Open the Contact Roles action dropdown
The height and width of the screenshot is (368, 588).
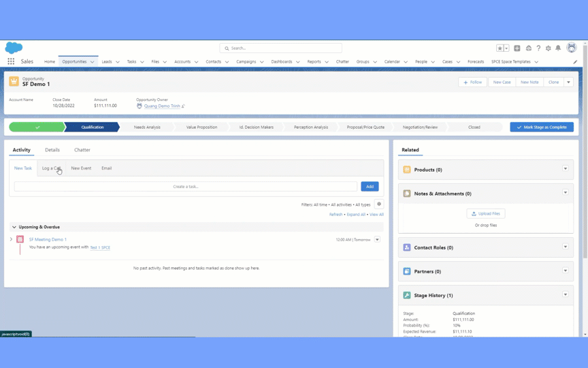(x=565, y=246)
